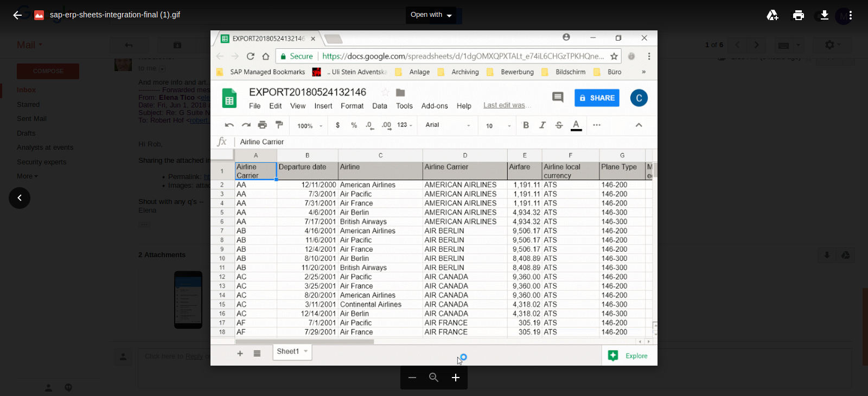Viewport: 868px width, 396px height.
Task: Open the viewer's more actions menu
Action: 851,15
